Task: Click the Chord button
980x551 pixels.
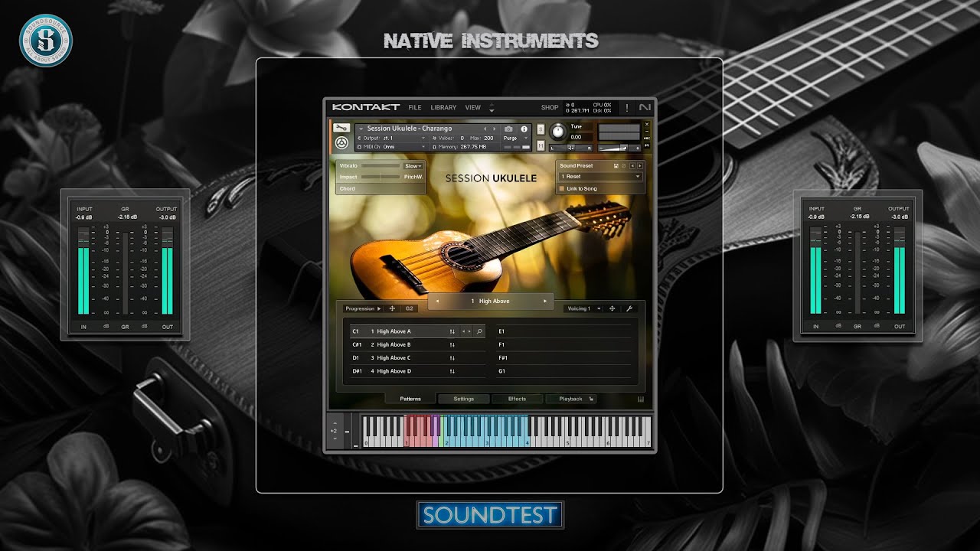Action: click(x=381, y=188)
